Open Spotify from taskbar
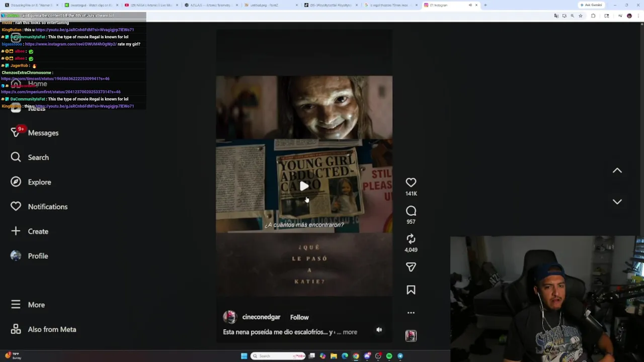This screenshot has height=362, width=644. 389,356
